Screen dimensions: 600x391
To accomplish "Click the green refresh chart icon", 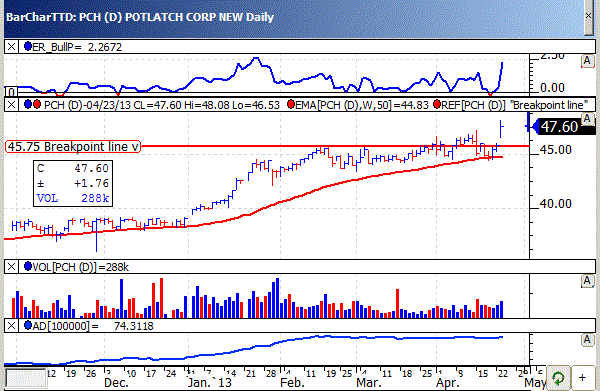I will (x=558, y=378).
